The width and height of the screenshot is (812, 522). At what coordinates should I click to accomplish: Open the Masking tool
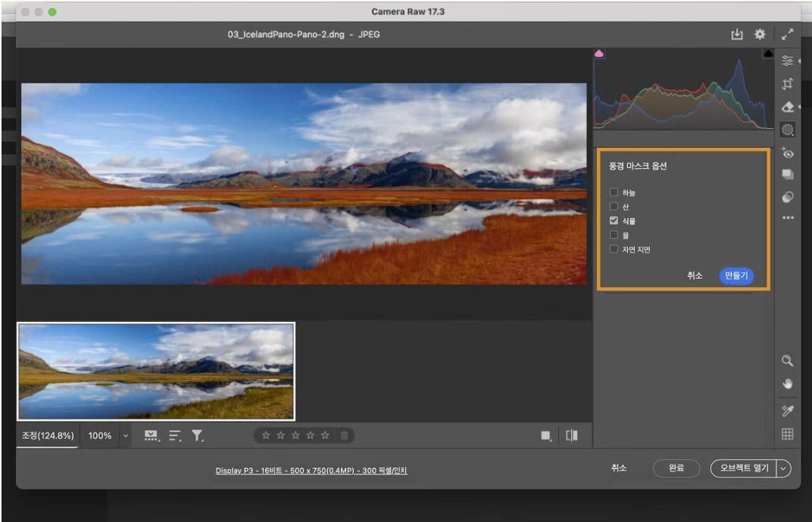click(787, 130)
